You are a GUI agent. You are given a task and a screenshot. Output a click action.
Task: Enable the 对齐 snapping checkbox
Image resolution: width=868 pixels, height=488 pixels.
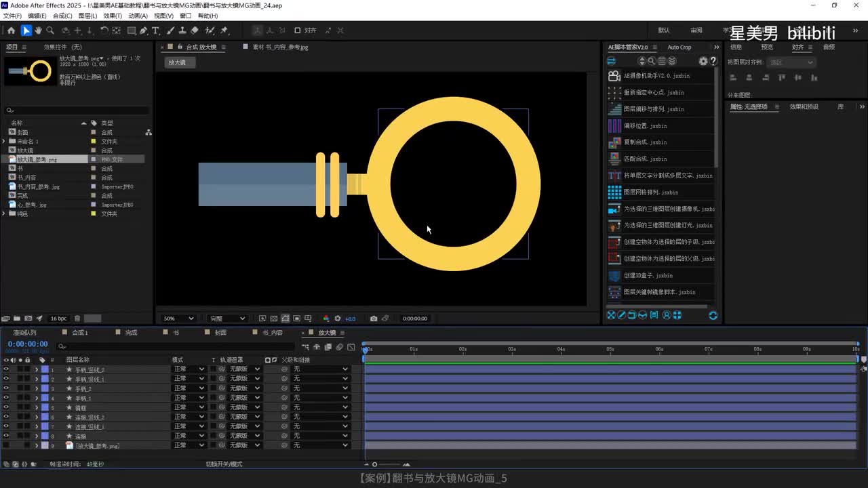297,30
